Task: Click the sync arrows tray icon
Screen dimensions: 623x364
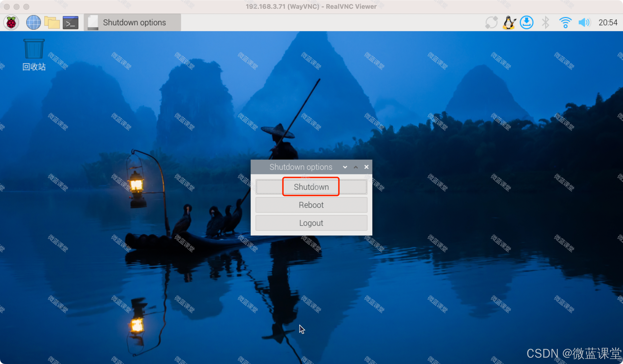Action: pyautogui.click(x=491, y=22)
